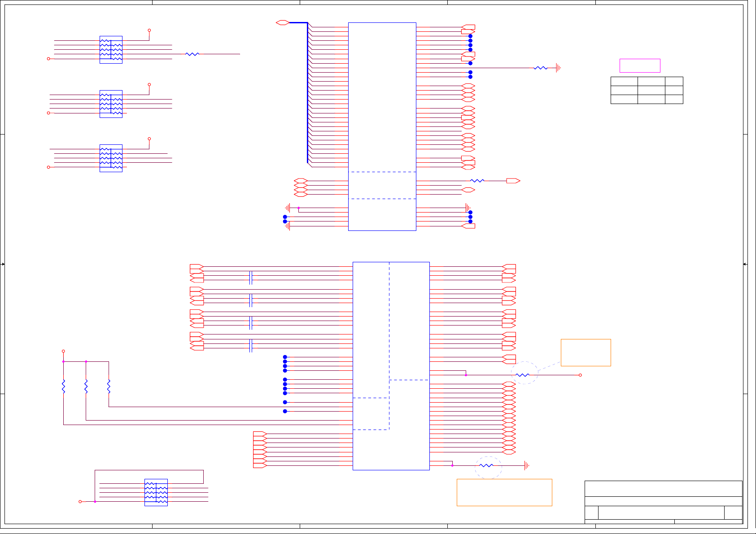
Task: Select the lower large IC block
Action: 391,366
